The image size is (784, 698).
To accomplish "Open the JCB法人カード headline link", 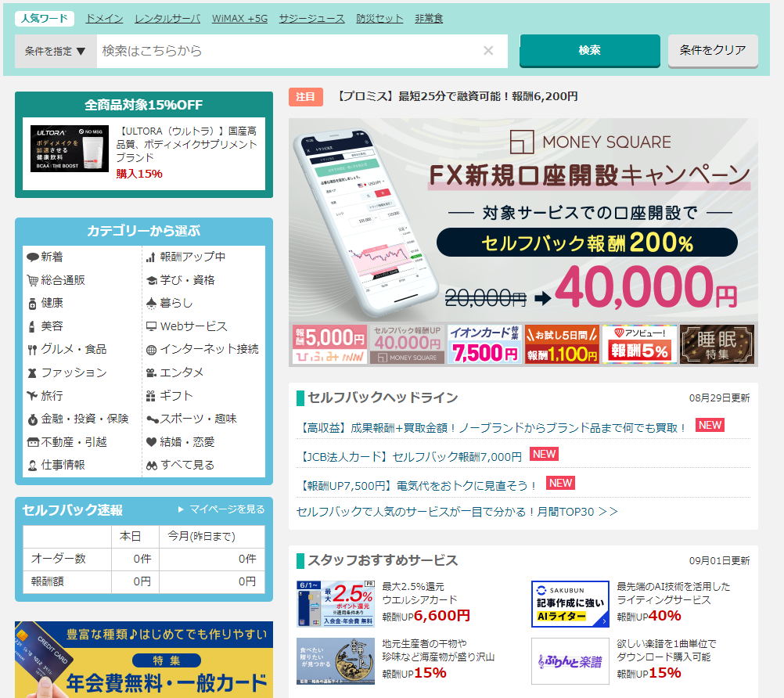I will (x=410, y=456).
